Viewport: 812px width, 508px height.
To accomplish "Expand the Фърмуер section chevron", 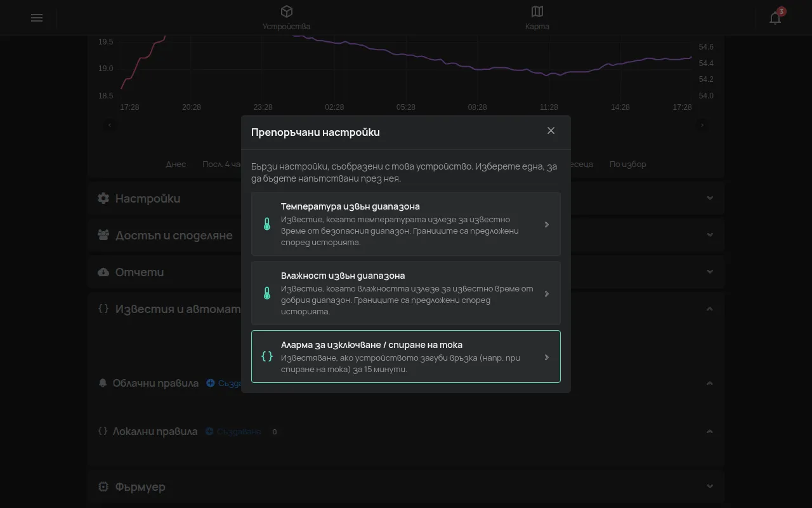I will (x=710, y=486).
